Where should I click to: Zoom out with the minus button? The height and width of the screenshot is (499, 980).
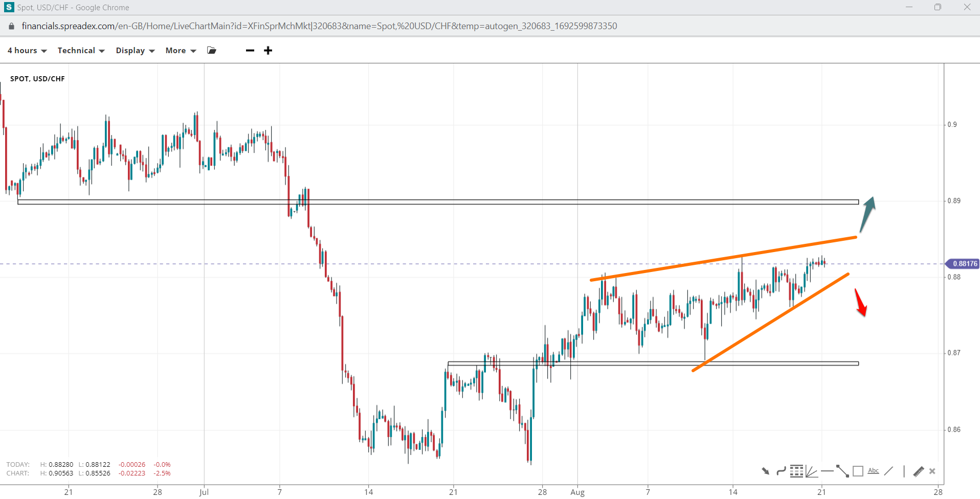(250, 50)
